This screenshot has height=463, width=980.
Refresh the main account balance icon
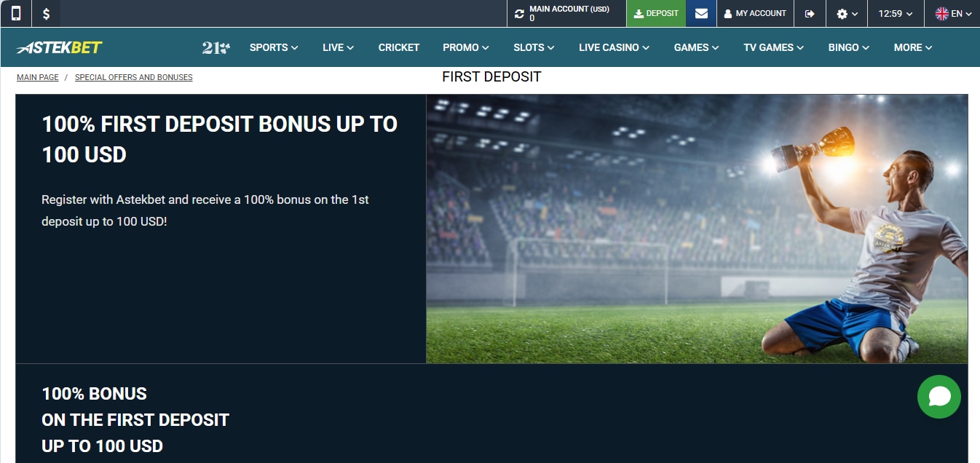[519, 14]
